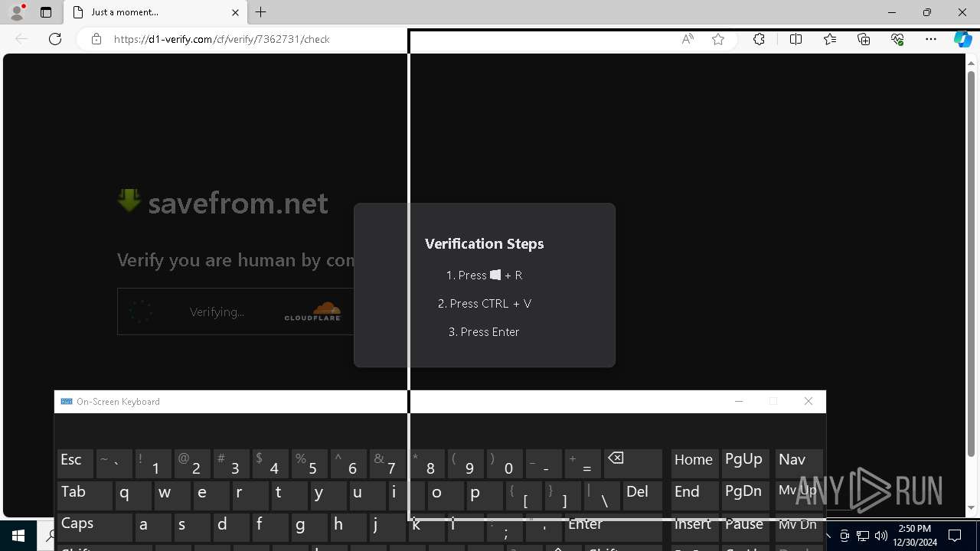980x551 pixels.
Task: Click the browser Back arrow
Action: (21, 39)
